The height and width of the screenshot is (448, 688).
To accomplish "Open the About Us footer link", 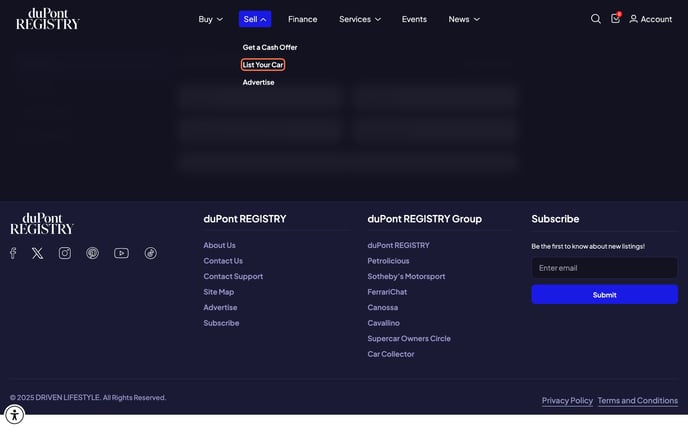I will tap(219, 245).
